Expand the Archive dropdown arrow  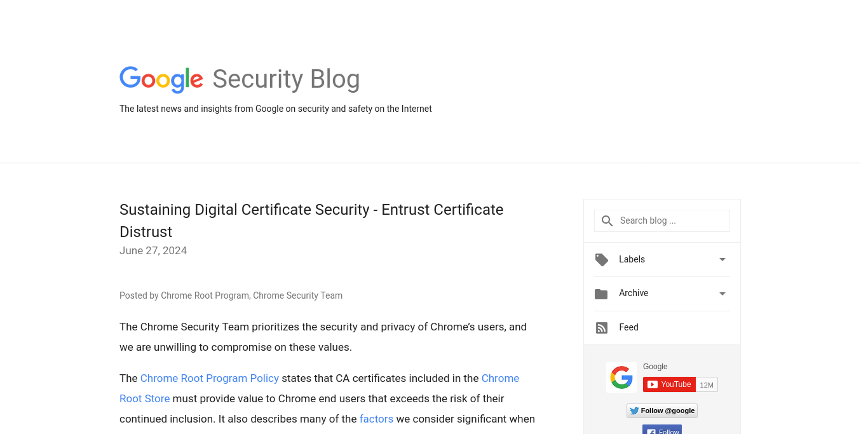(722, 294)
